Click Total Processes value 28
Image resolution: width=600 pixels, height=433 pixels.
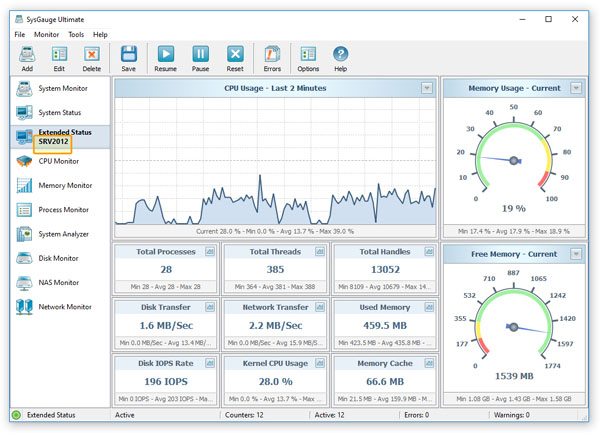coord(166,270)
